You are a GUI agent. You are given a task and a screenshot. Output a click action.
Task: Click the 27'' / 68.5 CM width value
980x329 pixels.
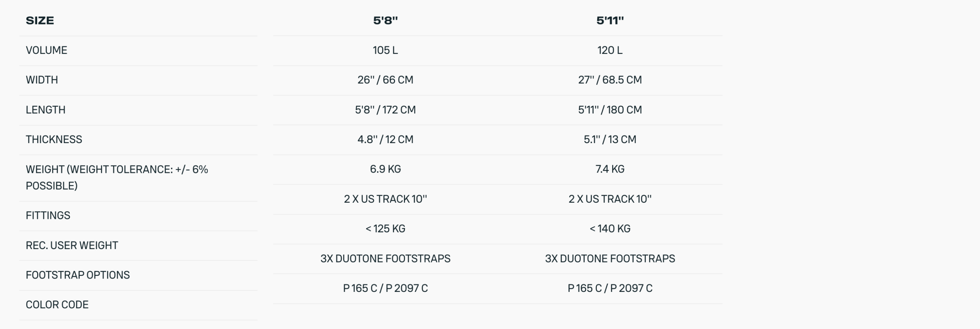(x=610, y=80)
